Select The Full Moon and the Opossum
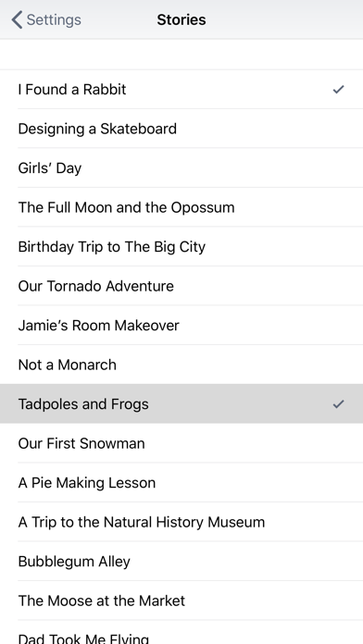This screenshot has width=363, height=644. click(x=181, y=207)
